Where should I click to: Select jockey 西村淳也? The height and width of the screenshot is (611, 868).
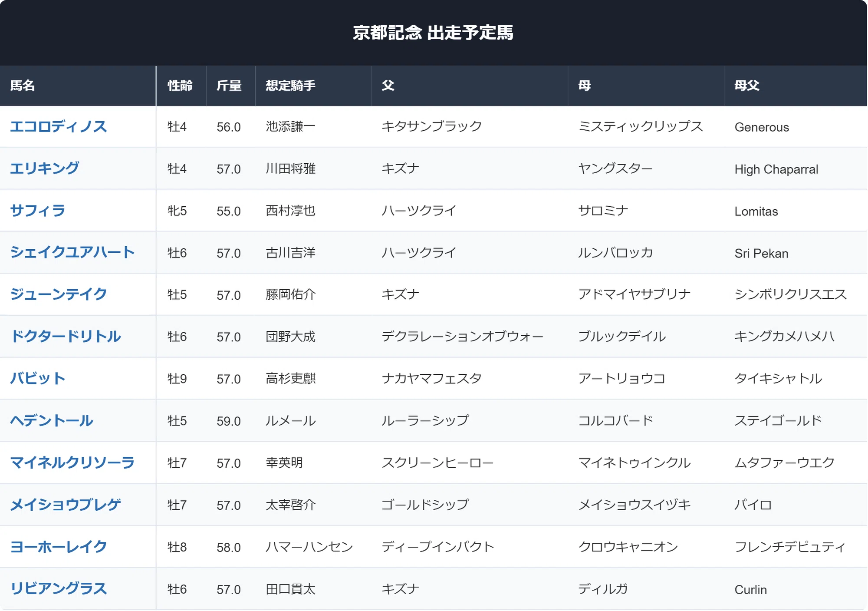point(291,211)
